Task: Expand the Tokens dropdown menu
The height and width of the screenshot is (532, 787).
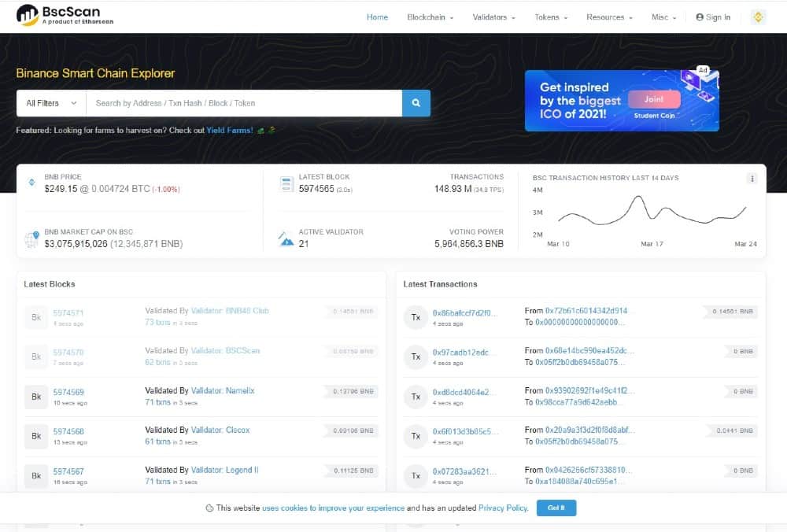Action: click(551, 17)
